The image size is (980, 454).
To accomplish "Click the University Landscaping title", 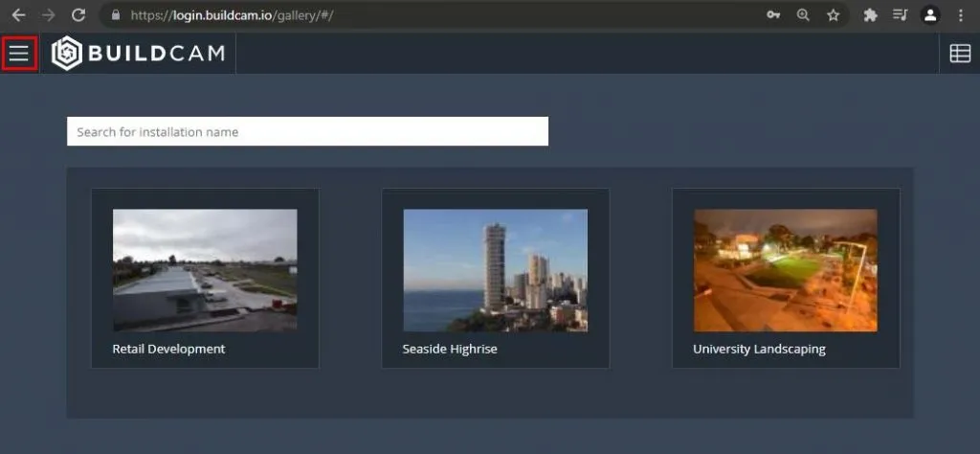I will [759, 349].
